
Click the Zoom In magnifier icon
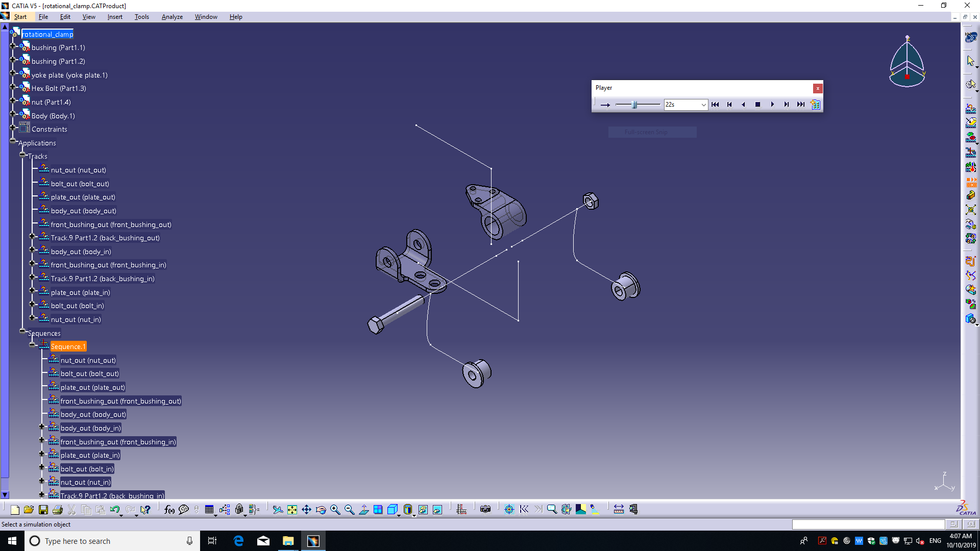point(335,510)
